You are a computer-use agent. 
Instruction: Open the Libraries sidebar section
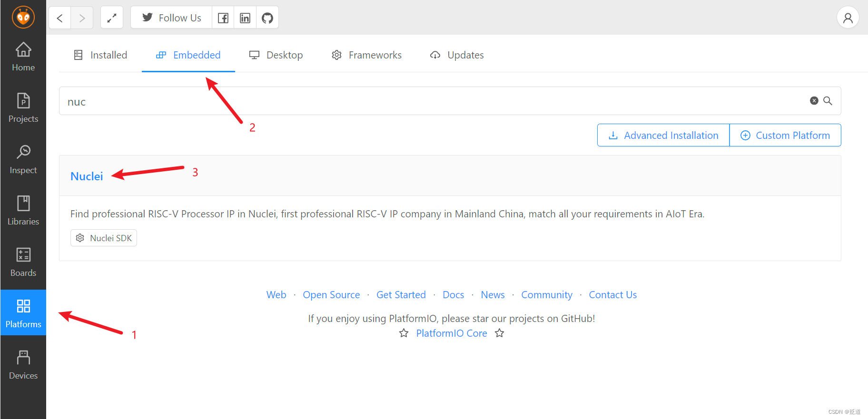(23, 211)
